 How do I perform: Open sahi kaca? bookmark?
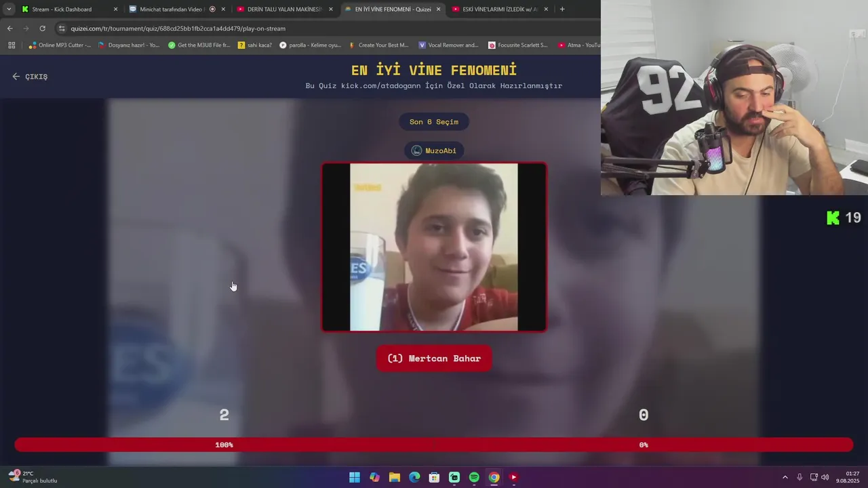(x=255, y=45)
